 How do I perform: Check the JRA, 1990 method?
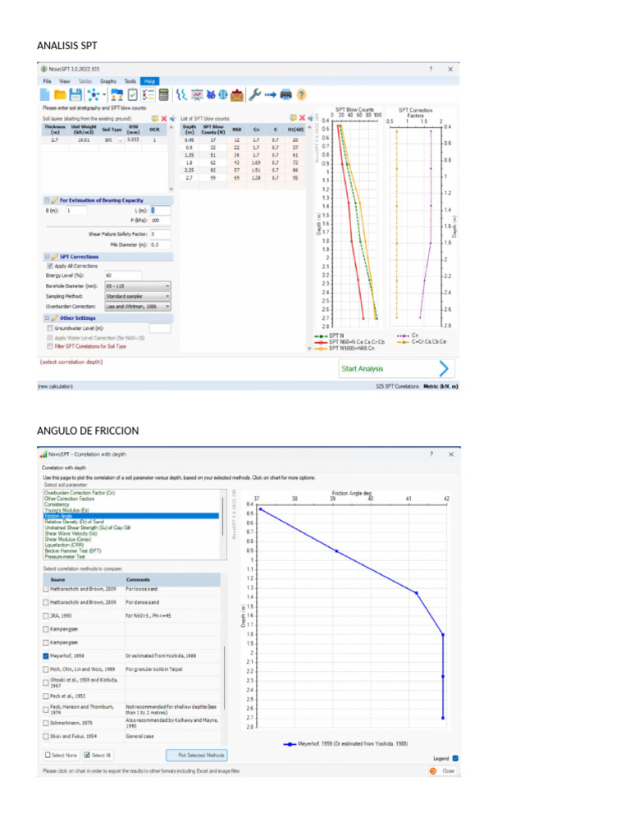[x=46, y=615]
